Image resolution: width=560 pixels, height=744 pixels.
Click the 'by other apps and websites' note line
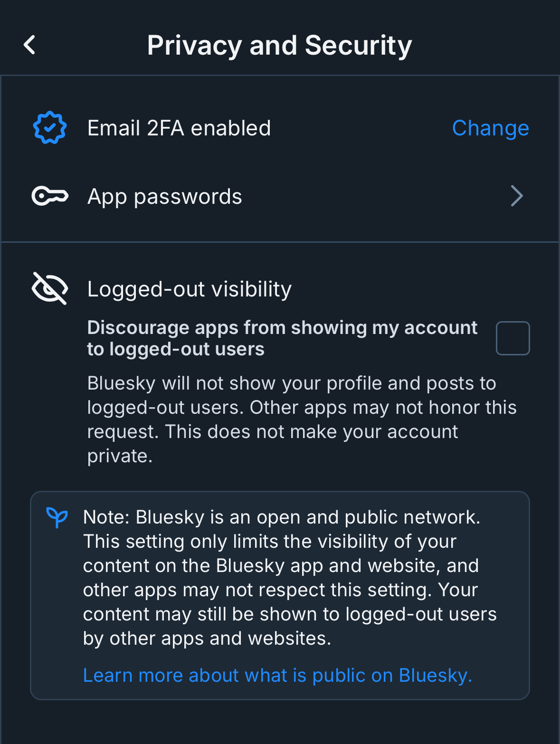pyautogui.click(x=207, y=639)
